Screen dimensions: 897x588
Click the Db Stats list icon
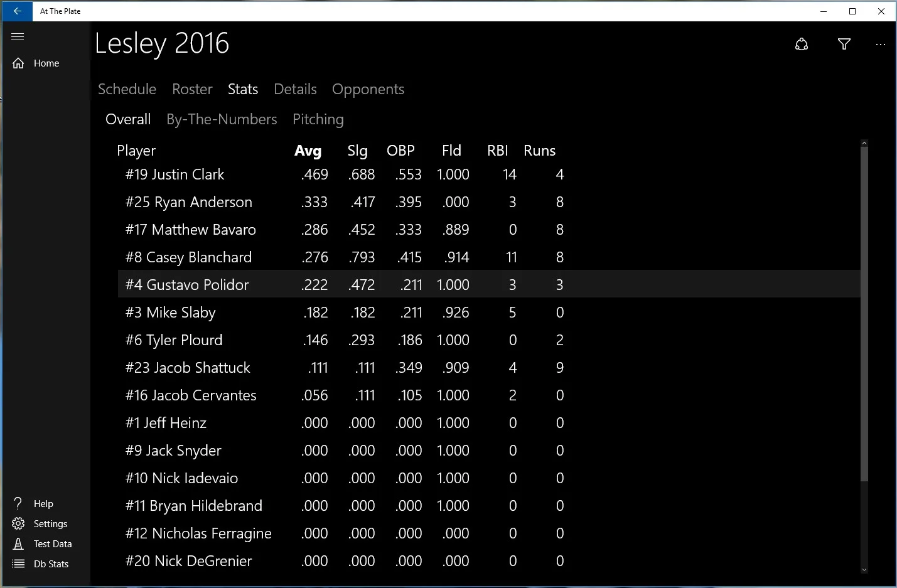pos(18,564)
